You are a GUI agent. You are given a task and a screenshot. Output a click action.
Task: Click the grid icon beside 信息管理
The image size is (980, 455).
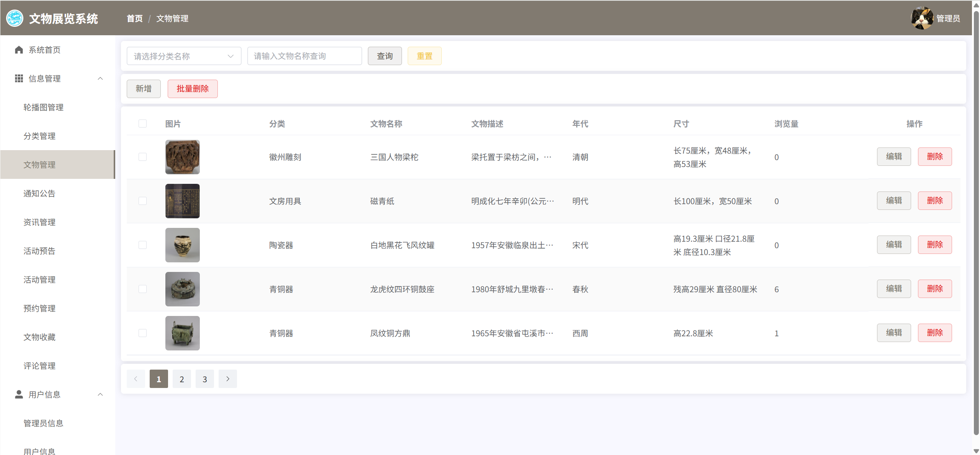pyautogui.click(x=19, y=79)
